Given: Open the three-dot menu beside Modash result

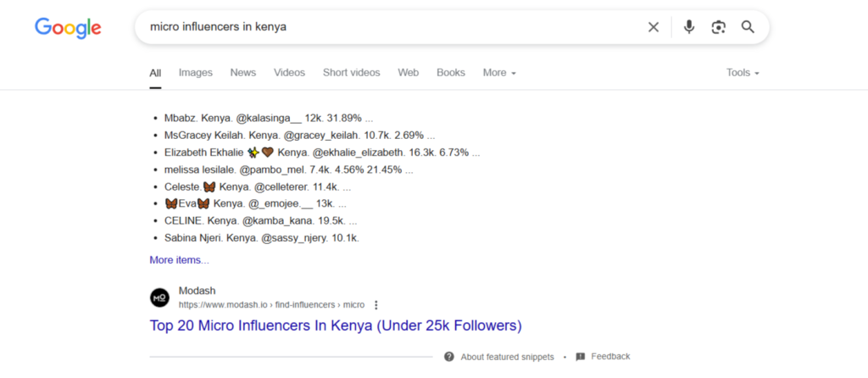Looking at the screenshot, I should point(376,305).
